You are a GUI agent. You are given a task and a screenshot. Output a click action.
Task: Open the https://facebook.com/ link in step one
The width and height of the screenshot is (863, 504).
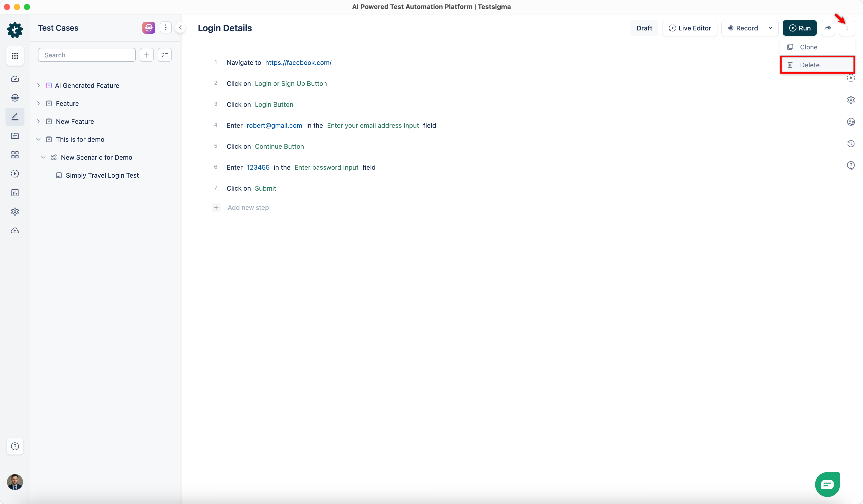coord(298,62)
